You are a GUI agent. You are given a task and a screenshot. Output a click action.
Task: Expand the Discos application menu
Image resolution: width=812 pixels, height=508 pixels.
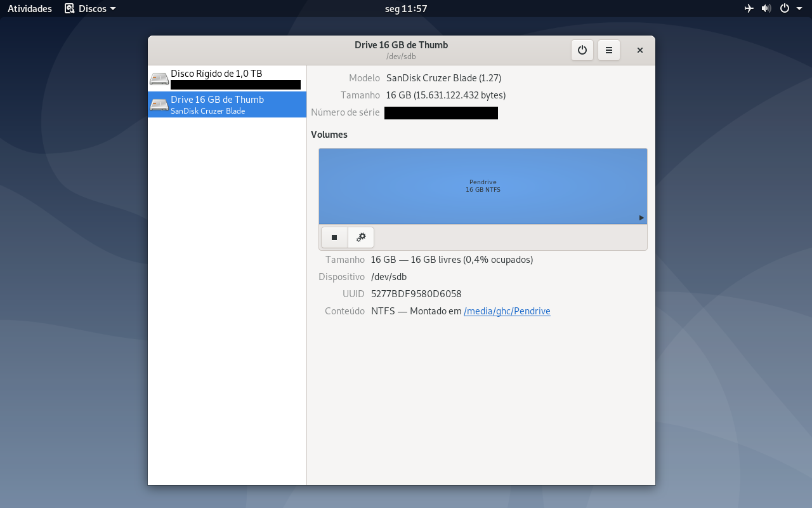[91, 8]
